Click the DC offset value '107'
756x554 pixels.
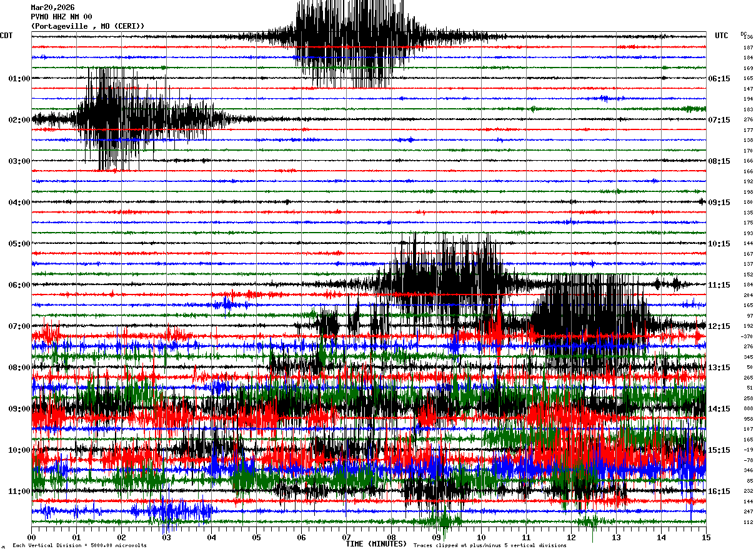(x=749, y=430)
